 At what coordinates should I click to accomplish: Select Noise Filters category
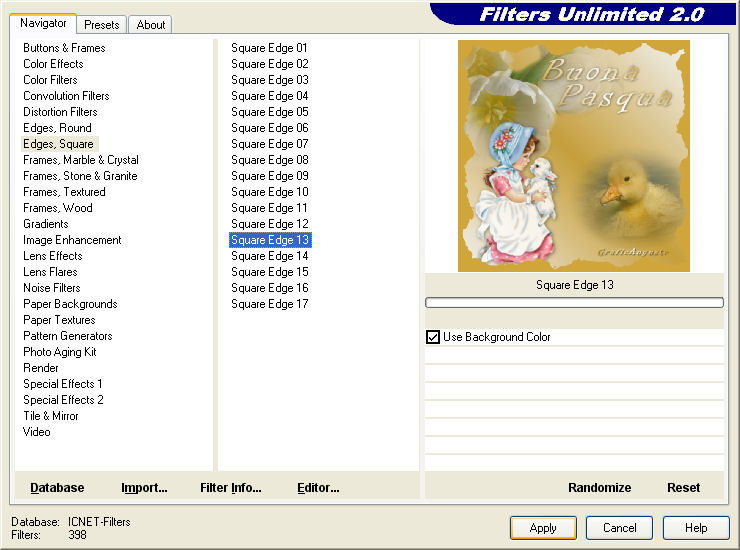(51, 288)
